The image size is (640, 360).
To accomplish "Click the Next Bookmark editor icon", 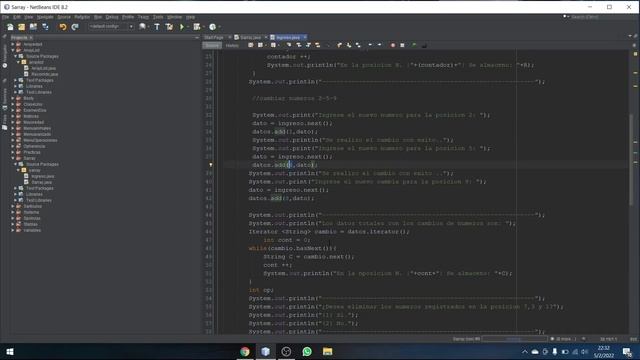I will 349,45.
